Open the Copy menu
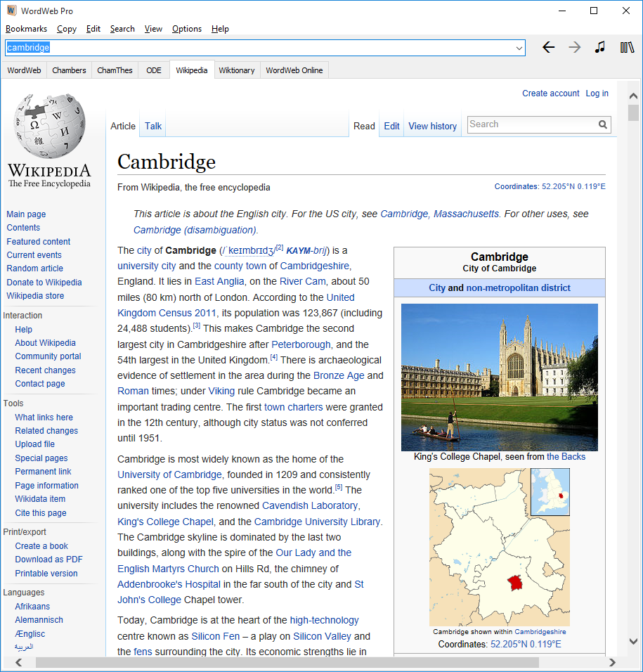 (66, 29)
